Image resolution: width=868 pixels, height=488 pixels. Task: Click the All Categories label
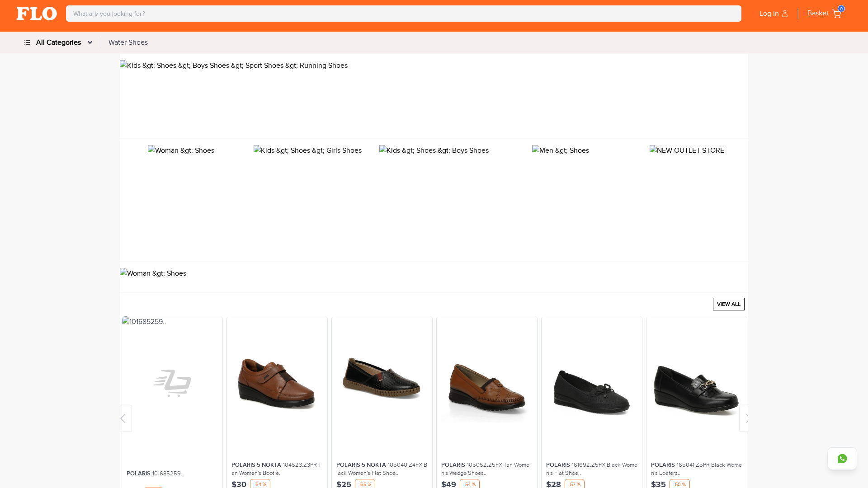coord(58,42)
